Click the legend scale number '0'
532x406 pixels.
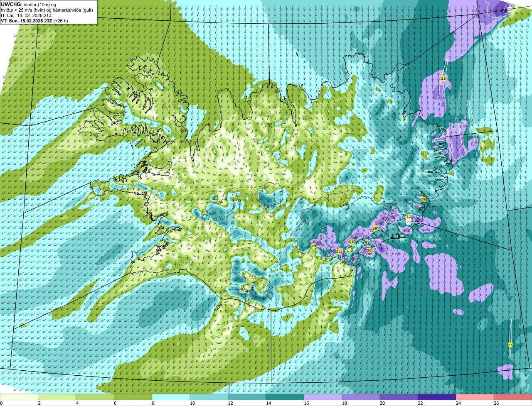pos(2,403)
